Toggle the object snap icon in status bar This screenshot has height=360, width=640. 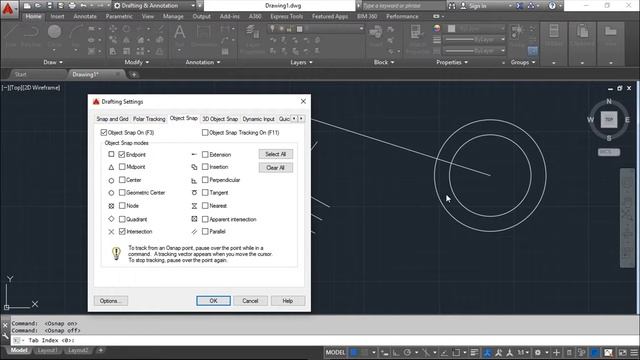pyautogui.click(x=456, y=353)
